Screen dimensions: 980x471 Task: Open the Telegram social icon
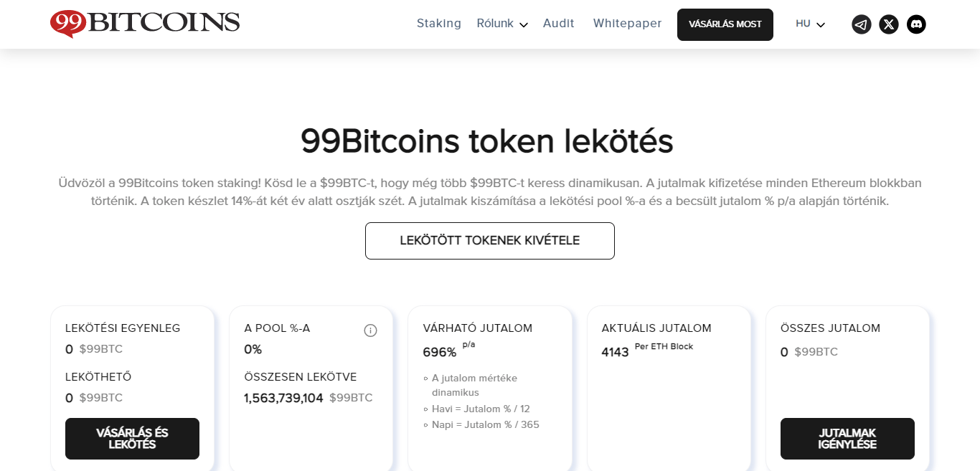click(x=861, y=24)
